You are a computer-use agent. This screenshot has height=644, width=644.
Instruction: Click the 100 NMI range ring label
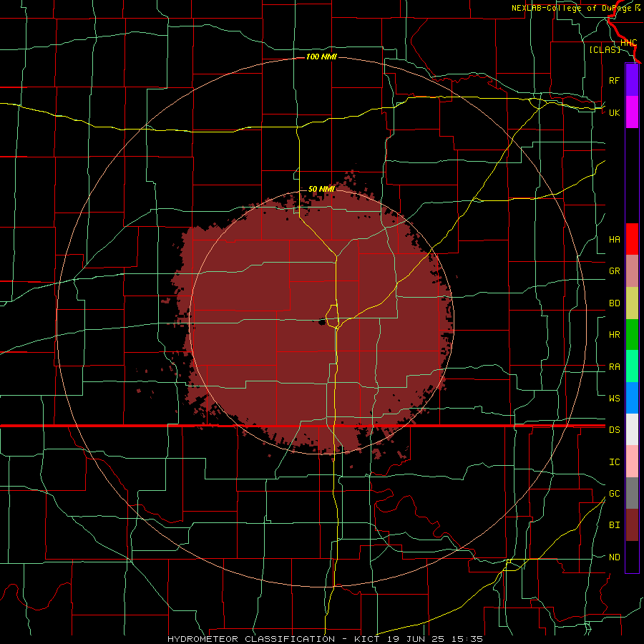pos(321,57)
